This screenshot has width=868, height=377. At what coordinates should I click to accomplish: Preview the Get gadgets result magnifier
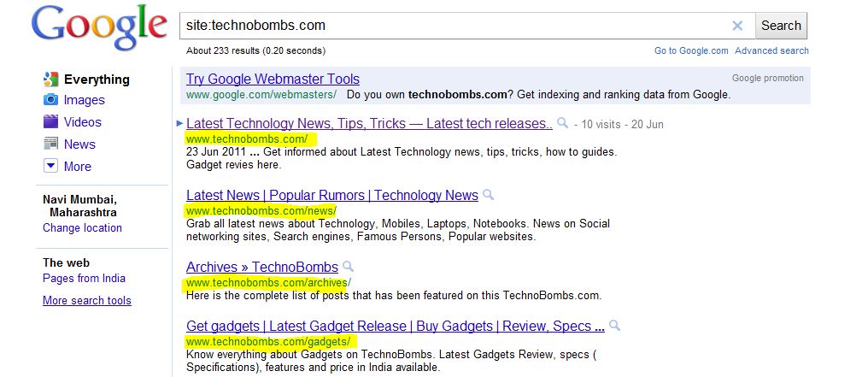click(x=614, y=326)
